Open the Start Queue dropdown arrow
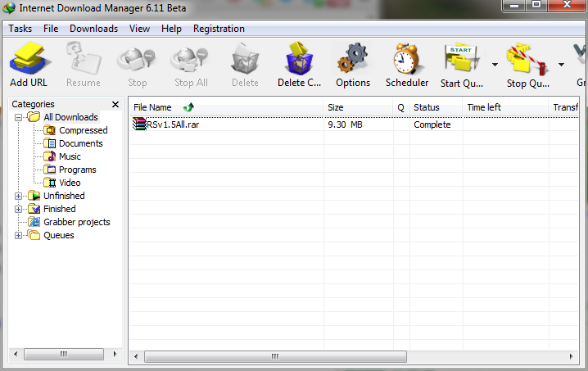The width and height of the screenshot is (588, 371). 495,65
